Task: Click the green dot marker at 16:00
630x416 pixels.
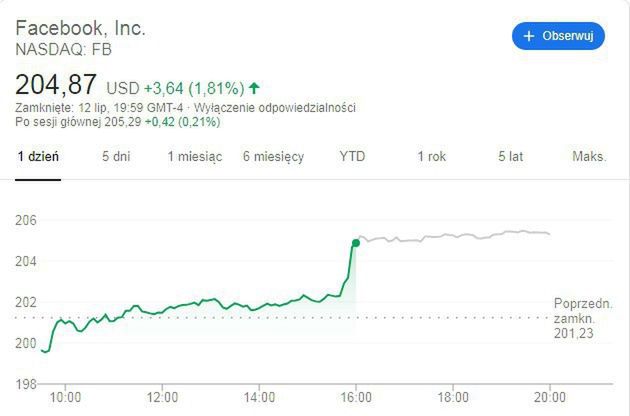Action: click(355, 242)
